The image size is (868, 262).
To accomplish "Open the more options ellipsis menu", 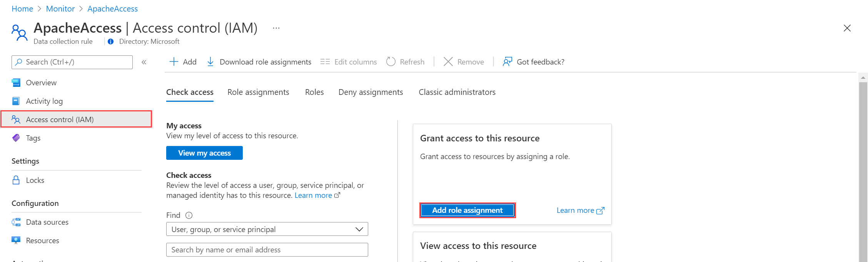I will click(x=276, y=28).
